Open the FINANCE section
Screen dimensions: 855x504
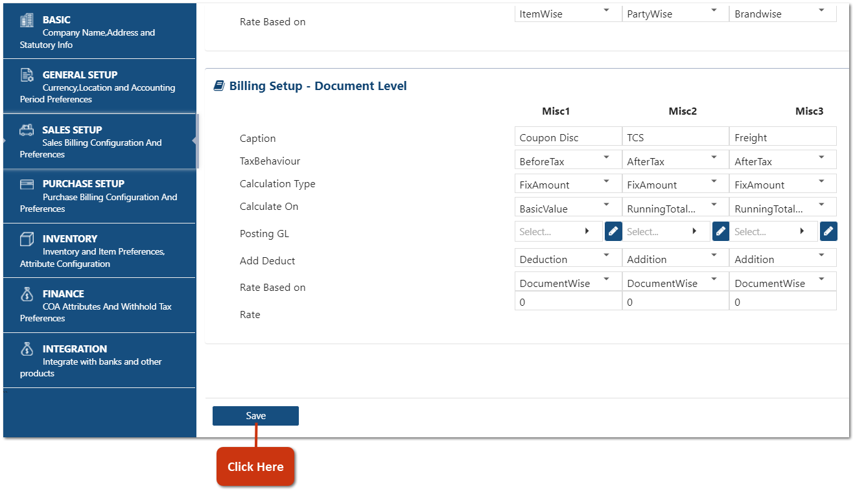pos(99,305)
